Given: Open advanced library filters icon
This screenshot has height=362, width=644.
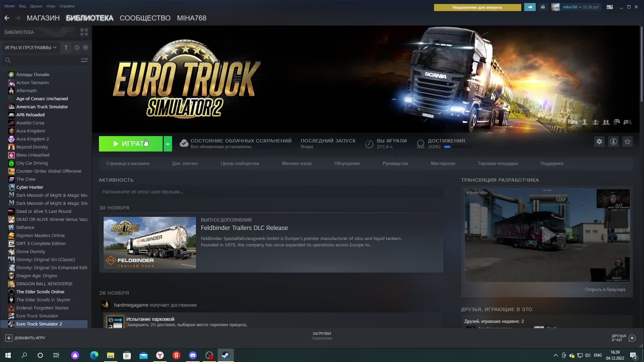Looking at the screenshot, I should 84,60.
